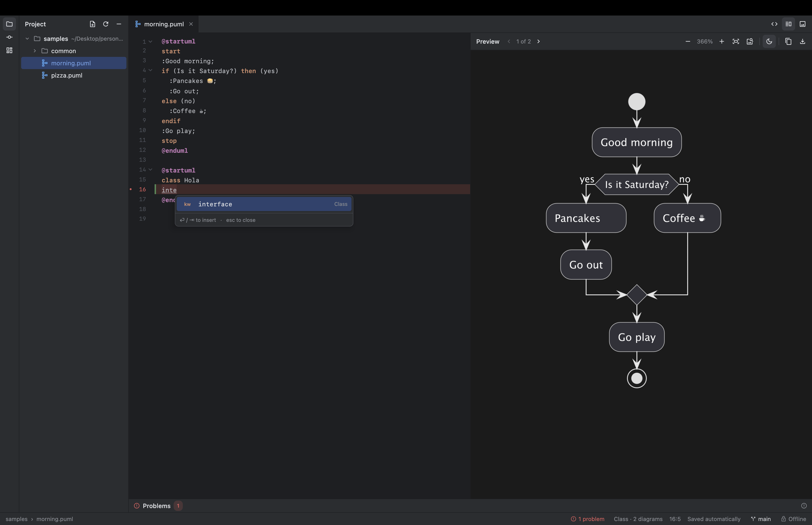The width and height of the screenshot is (812, 525).
Task: Switch to split code and preview view
Action: (x=789, y=24)
